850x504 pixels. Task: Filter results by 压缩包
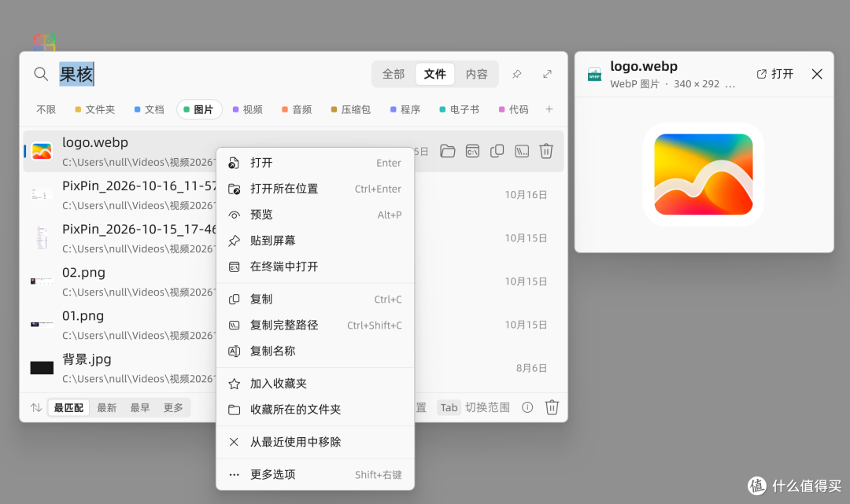click(x=351, y=109)
